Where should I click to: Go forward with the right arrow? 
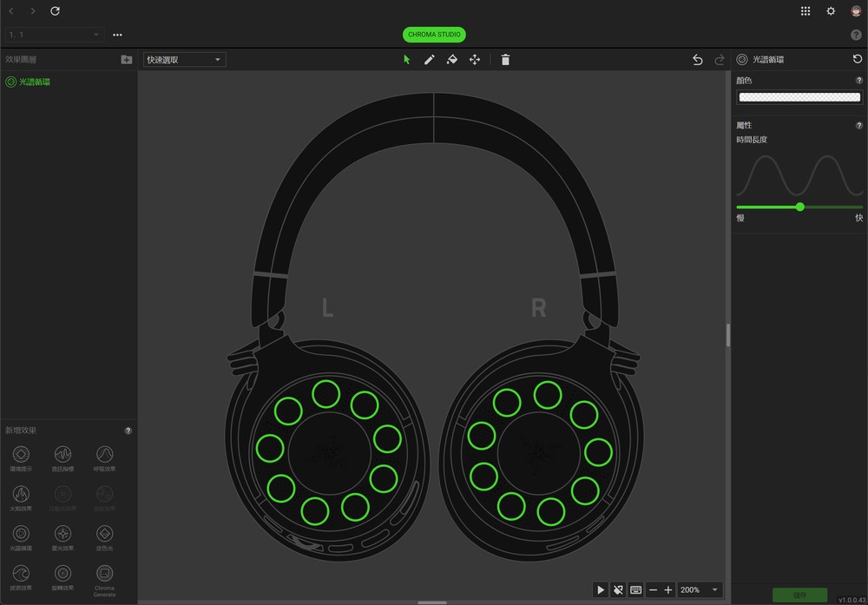pyautogui.click(x=33, y=11)
